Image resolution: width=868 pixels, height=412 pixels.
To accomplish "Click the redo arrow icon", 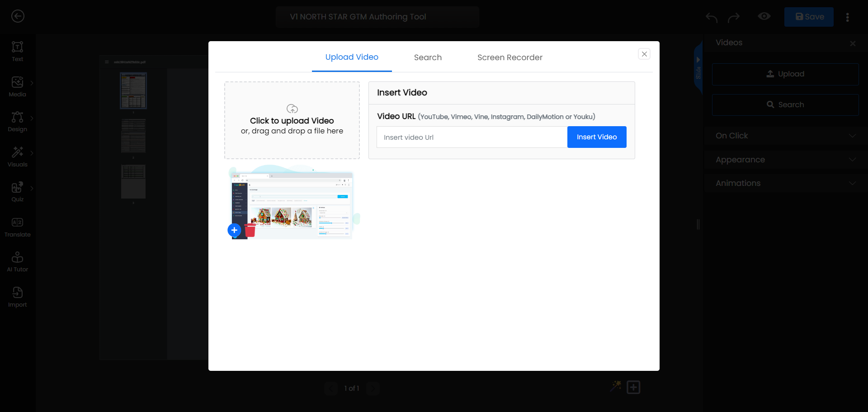I will 734,17.
